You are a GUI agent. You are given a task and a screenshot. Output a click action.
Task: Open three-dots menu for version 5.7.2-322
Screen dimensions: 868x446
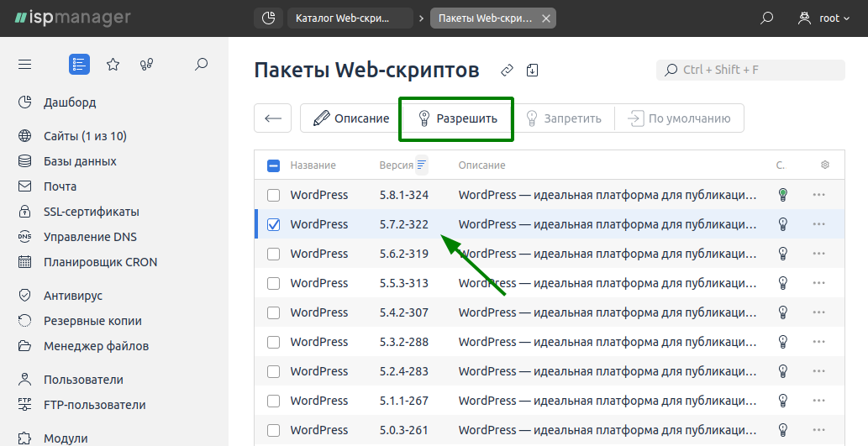(818, 224)
